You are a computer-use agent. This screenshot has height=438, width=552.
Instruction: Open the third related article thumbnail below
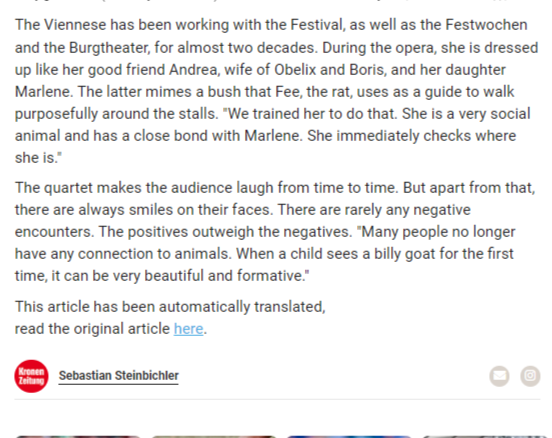[x=349, y=437]
